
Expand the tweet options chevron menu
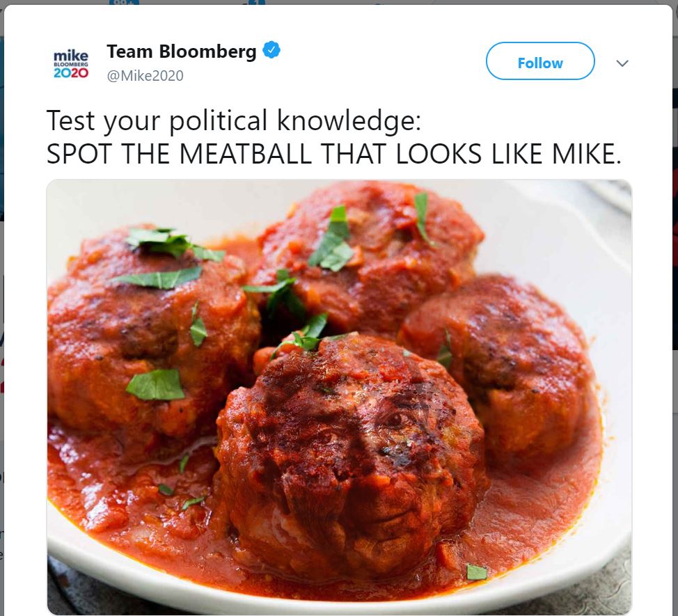point(622,63)
